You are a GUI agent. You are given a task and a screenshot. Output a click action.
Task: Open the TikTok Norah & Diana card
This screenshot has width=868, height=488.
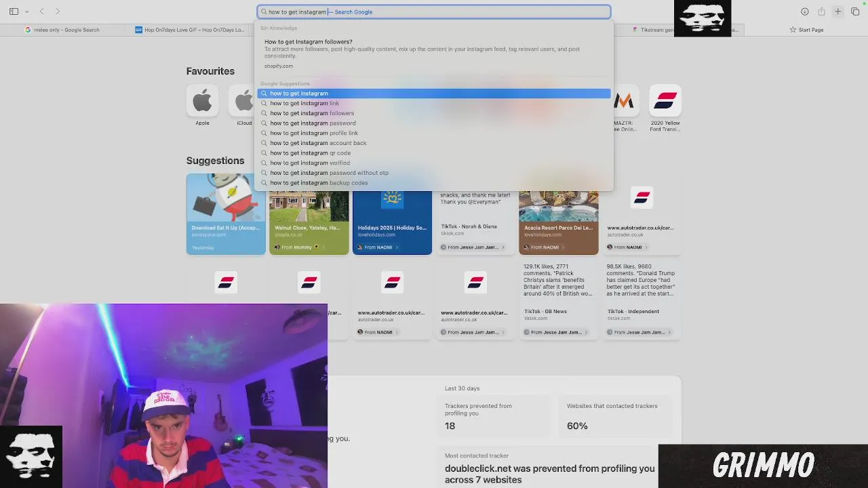click(x=475, y=222)
